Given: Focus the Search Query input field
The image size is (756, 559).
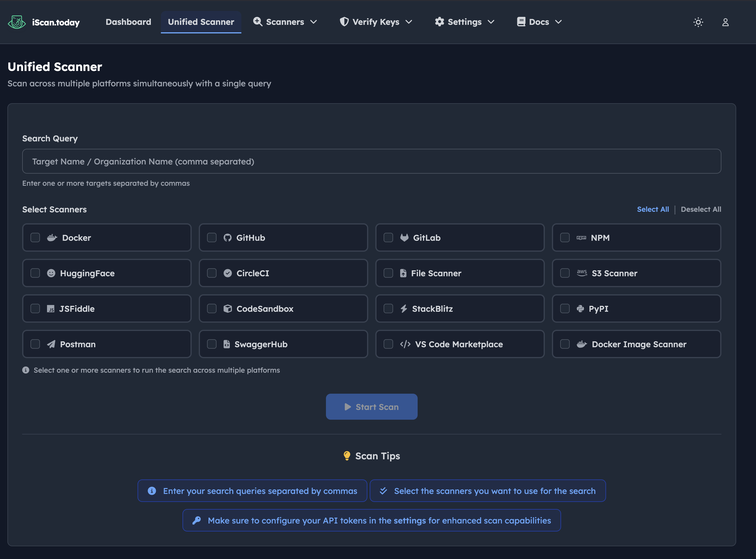Looking at the screenshot, I should click(x=371, y=161).
